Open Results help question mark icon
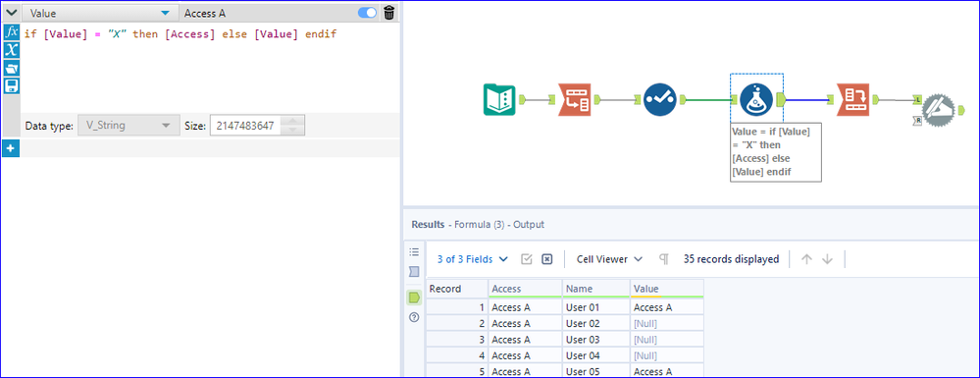Image resolution: width=980 pixels, height=378 pixels. click(414, 317)
